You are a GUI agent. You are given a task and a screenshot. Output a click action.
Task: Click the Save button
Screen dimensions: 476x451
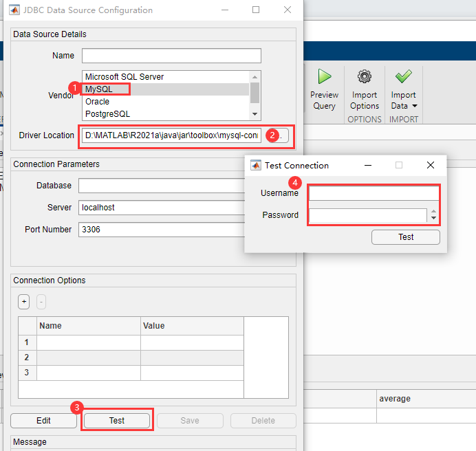[190, 421]
